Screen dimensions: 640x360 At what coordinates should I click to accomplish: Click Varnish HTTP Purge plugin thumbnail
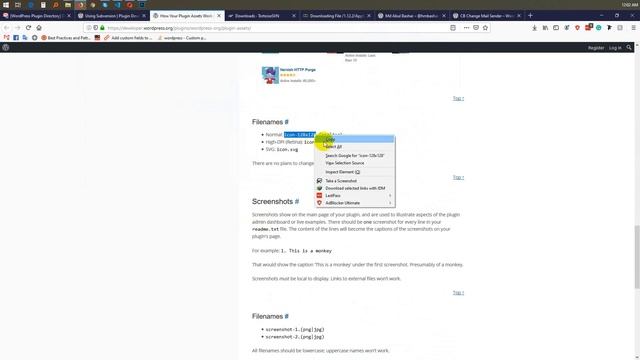coord(270,75)
